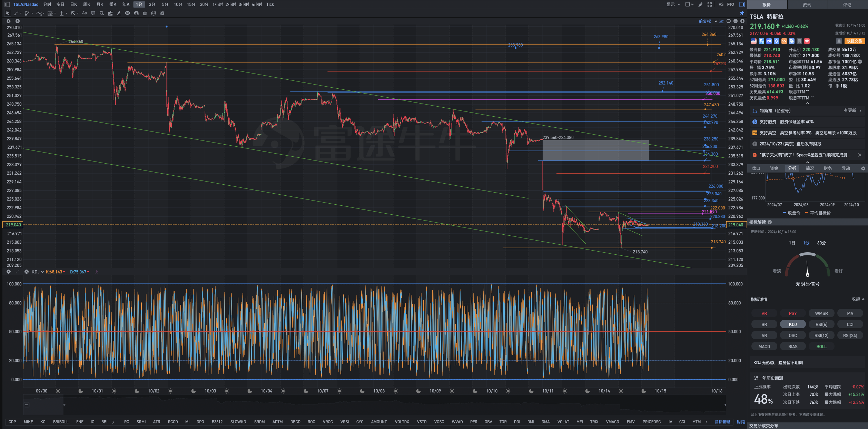Image resolution: width=868 pixels, height=429 pixels.
Task: Open drawing toolbar settings gear
Action: (x=162, y=13)
